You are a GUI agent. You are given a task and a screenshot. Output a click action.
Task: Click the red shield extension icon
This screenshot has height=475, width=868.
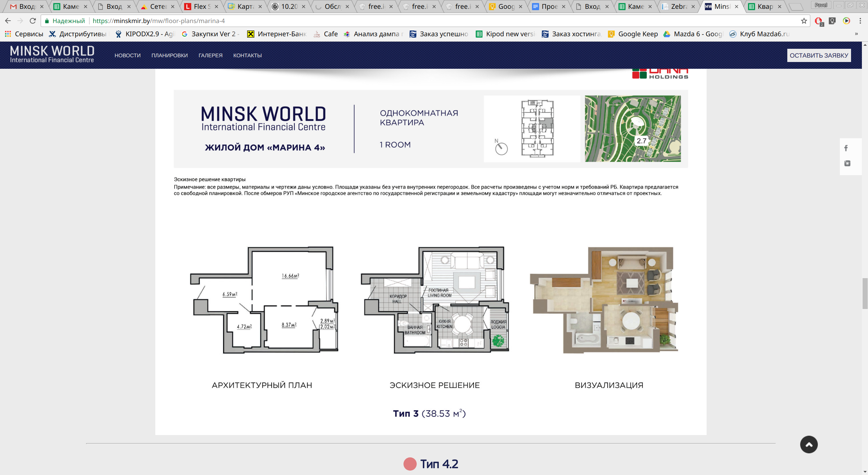pos(818,21)
